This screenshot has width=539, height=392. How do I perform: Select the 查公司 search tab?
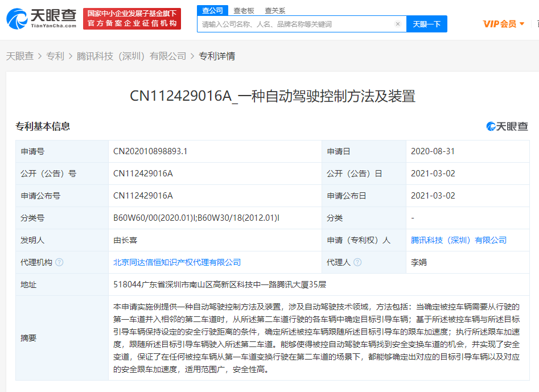pyautogui.click(x=212, y=10)
